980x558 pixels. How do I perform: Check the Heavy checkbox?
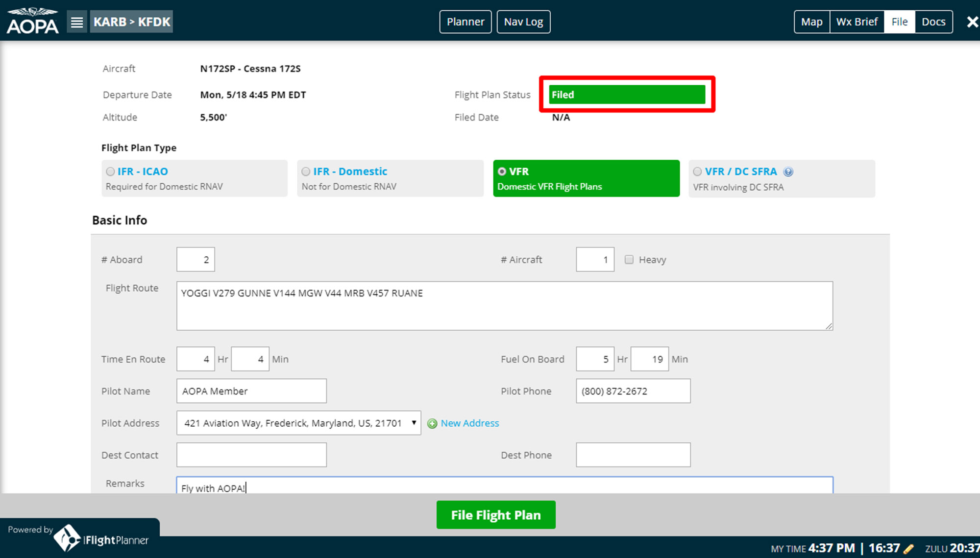(629, 260)
